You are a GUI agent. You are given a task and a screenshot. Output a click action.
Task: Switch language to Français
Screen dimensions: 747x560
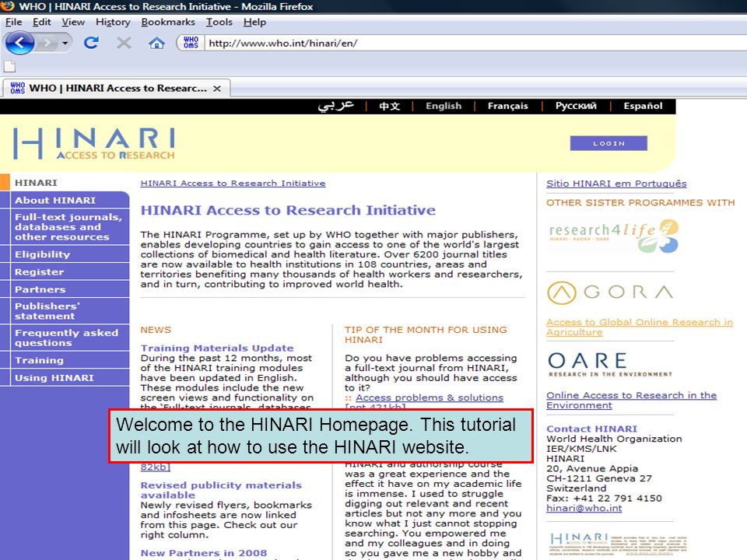(508, 106)
